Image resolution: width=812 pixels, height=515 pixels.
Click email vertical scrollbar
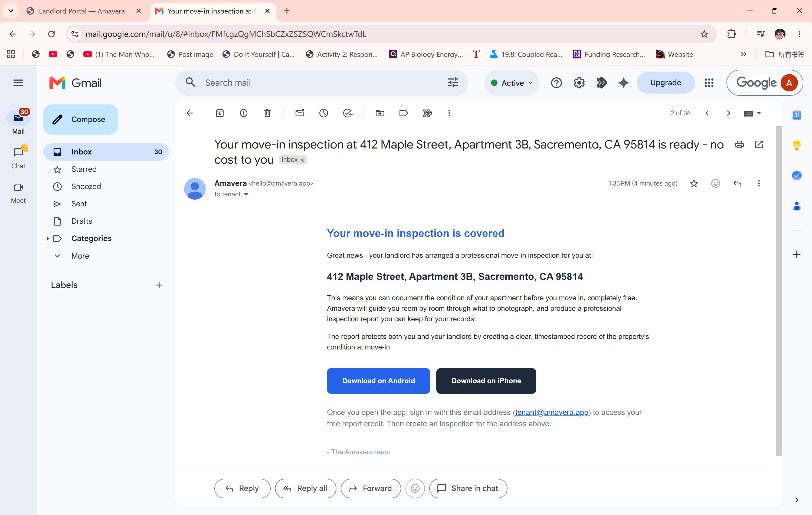click(x=778, y=291)
